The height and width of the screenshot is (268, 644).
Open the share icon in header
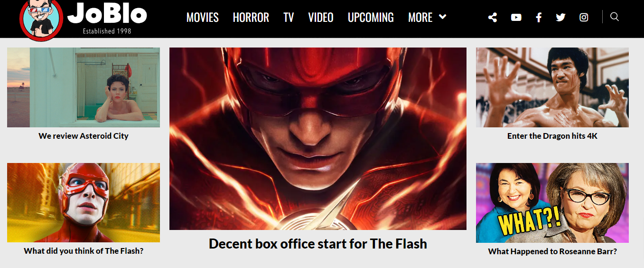[x=493, y=18]
